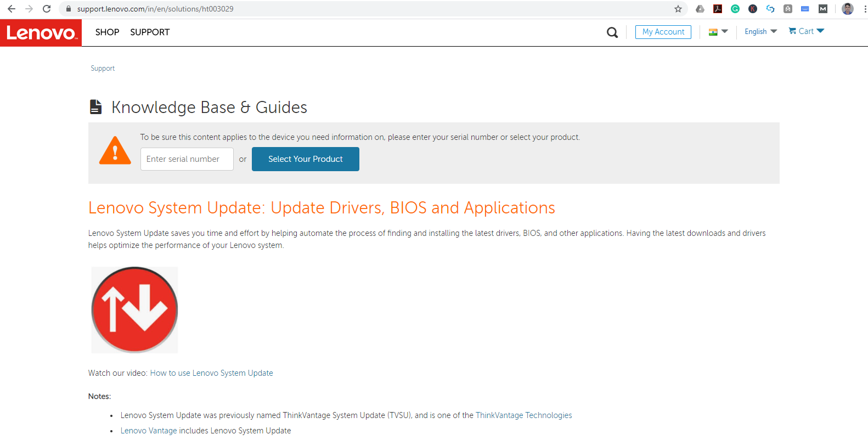Open the blue keyboard extension
The height and width of the screenshot is (440, 868).
(x=805, y=9)
